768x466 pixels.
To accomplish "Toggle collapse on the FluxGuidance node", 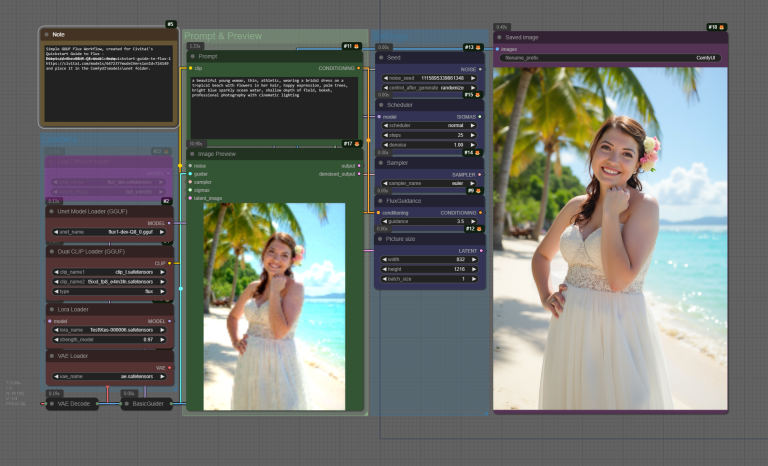I will click(381, 201).
